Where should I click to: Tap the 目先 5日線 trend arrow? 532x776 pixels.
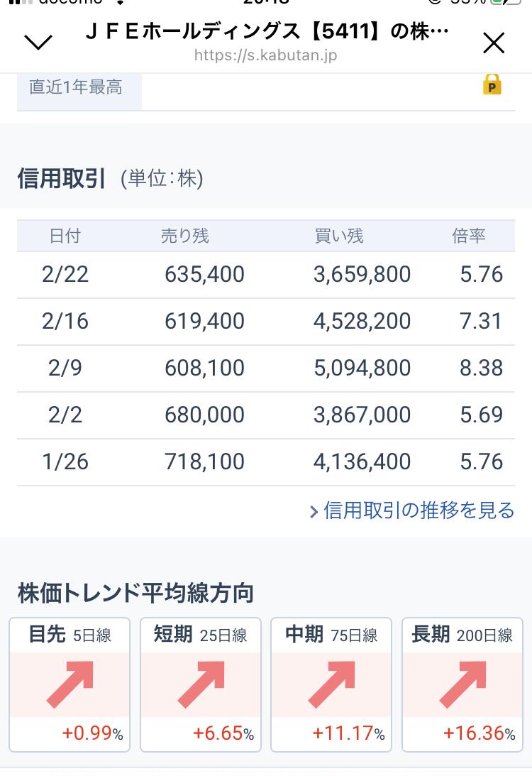pos(69,682)
